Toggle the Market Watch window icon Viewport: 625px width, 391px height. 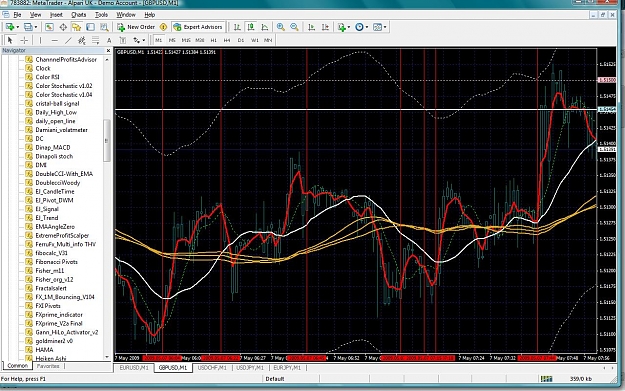click(x=49, y=27)
